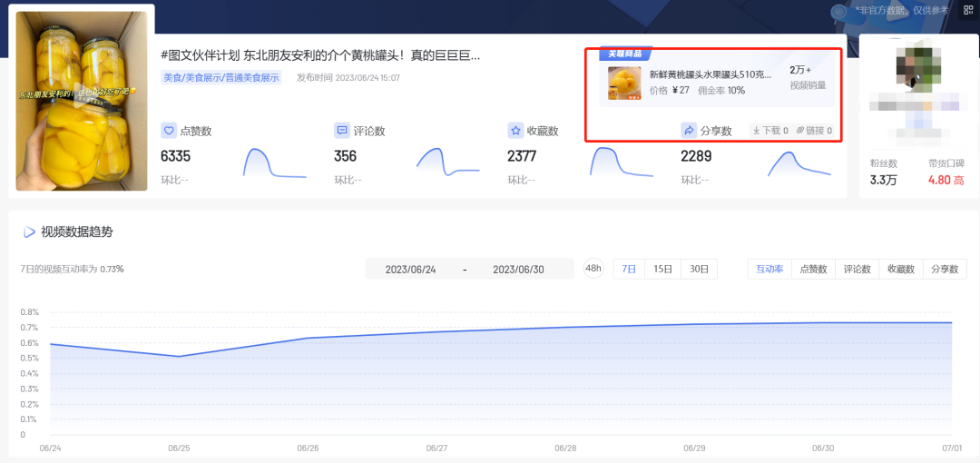Image resolution: width=980 pixels, height=463 pixels.
Task: Switch chart to 评论数 metric tab
Action: 857,269
